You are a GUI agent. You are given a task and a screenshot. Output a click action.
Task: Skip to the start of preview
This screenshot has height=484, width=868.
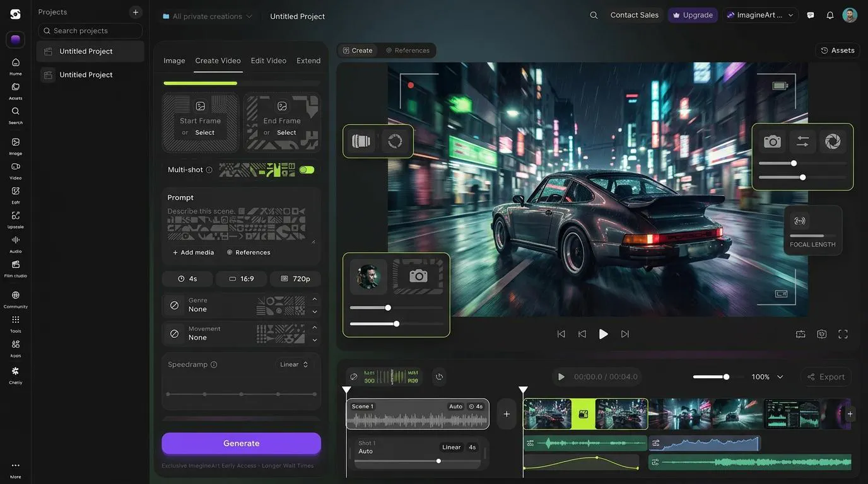(561, 334)
